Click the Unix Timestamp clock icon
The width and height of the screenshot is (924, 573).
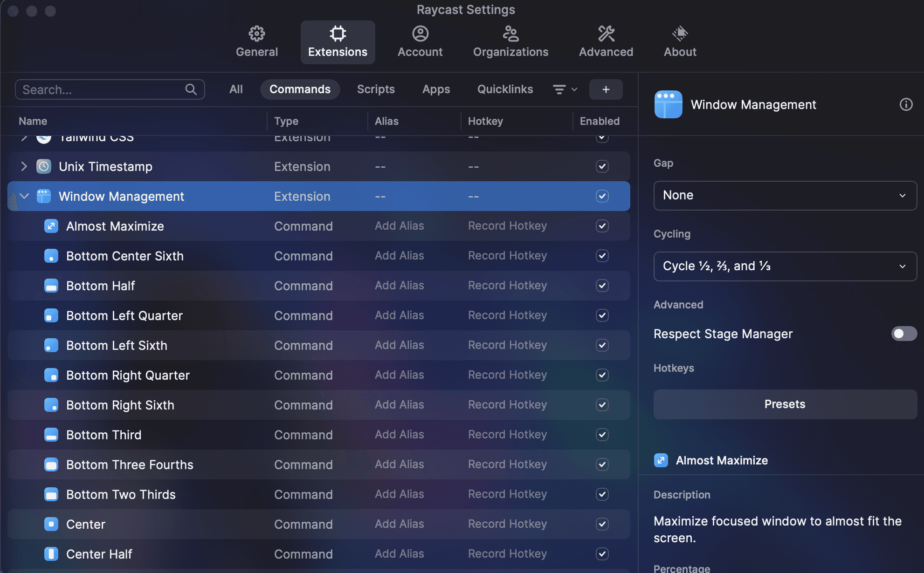coord(44,166)
